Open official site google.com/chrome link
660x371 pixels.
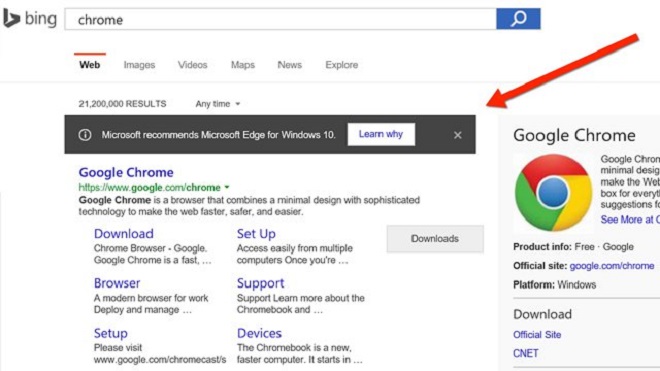coord(612,266)
